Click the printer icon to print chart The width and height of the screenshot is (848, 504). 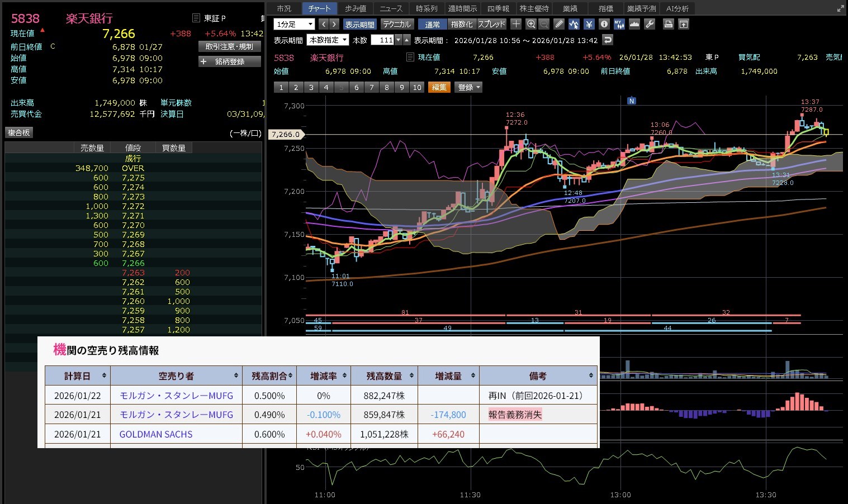(668, 24)
